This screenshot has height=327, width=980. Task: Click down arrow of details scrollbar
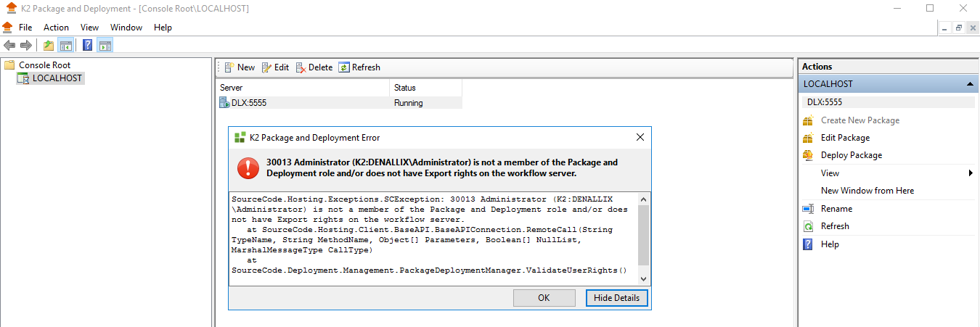coord(643,278)
